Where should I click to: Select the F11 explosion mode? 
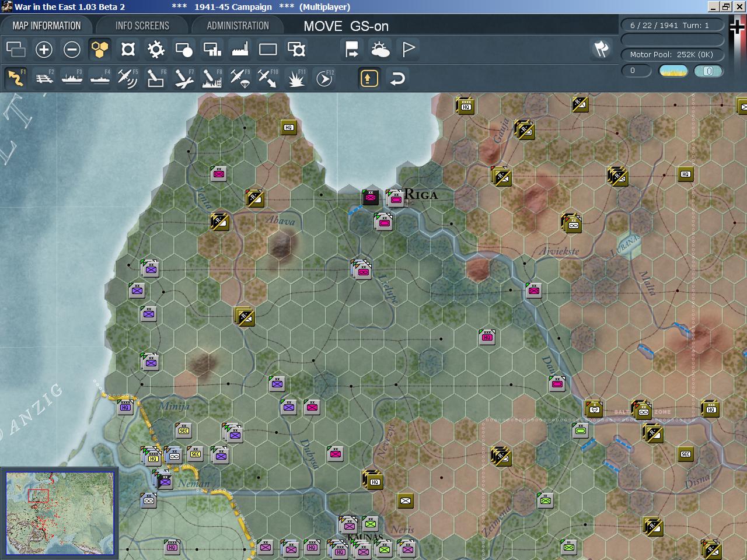tap(296, 78)
